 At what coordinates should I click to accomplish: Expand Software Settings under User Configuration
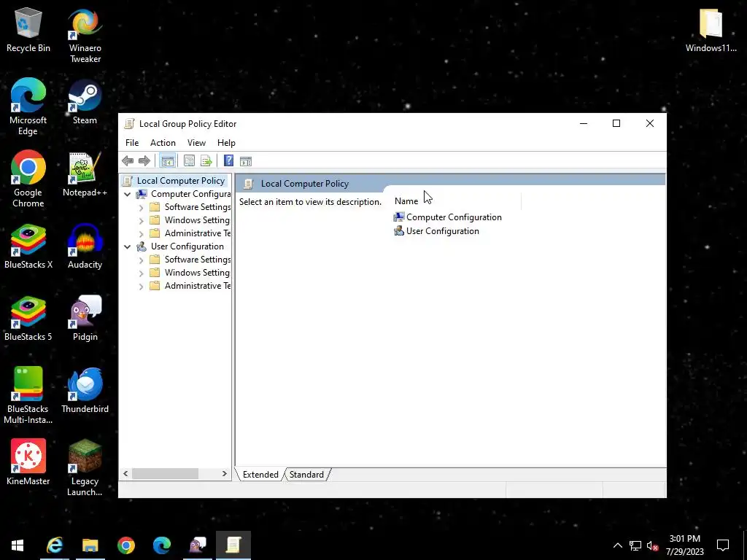[141, 260]
